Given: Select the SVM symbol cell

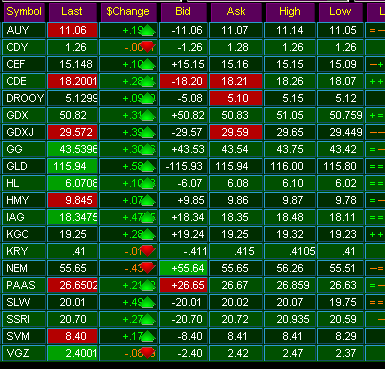Looking at the screenshot, I should tap(24, 336).
